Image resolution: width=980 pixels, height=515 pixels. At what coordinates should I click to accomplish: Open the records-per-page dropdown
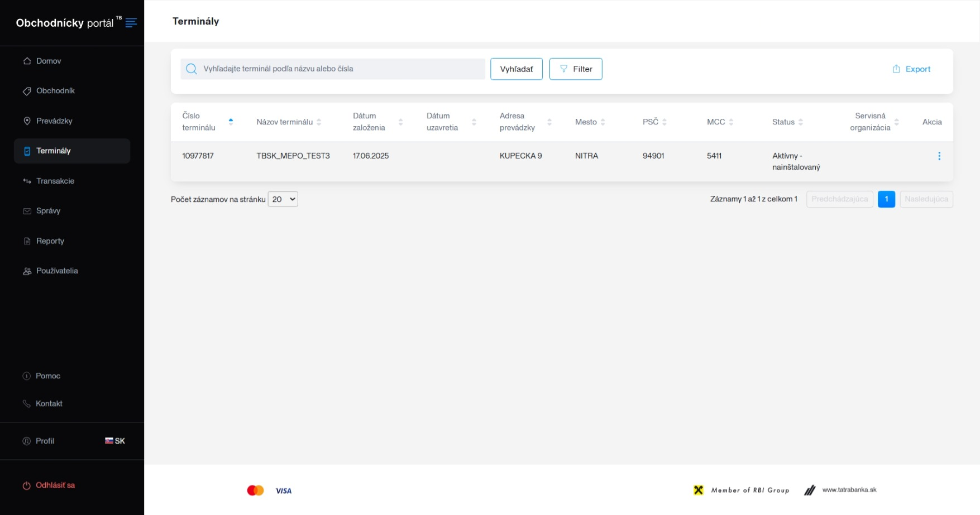[x=283, y=199]
